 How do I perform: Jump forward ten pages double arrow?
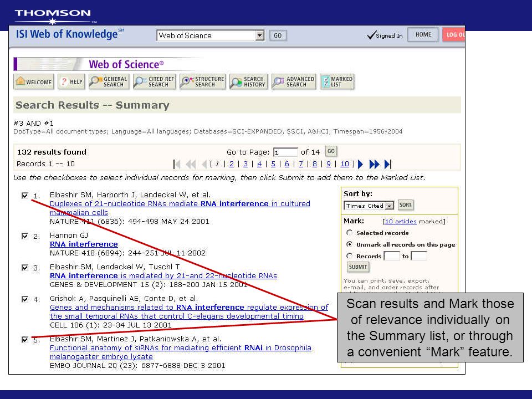pyautogui.click(x=374, y=164)
